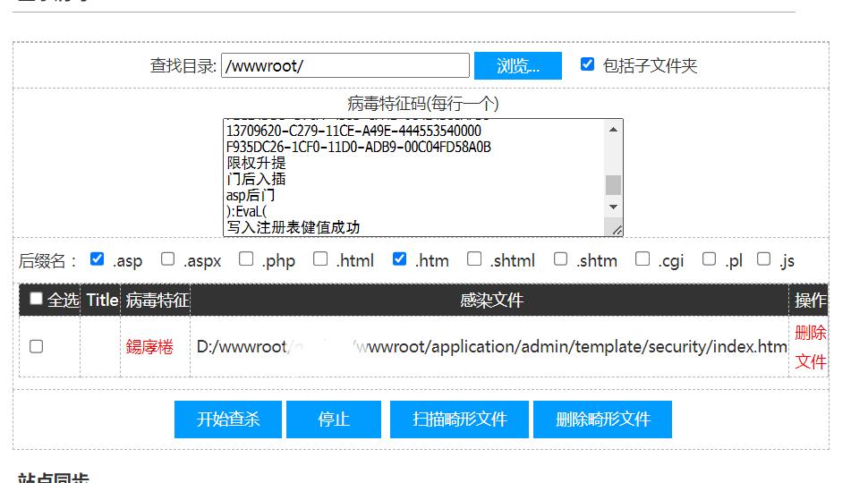
Task: Enable the .aspx extension checkbox
Action: 167,258
